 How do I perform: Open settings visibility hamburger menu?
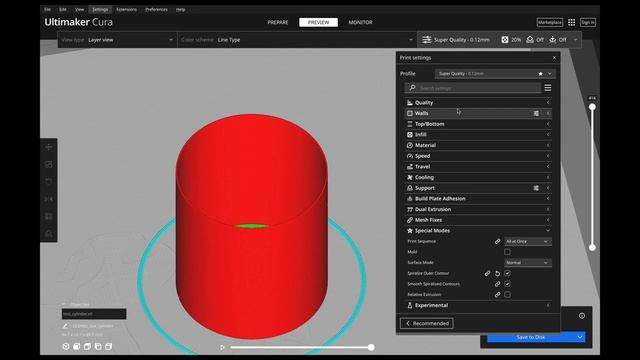(x=548, y=88)
